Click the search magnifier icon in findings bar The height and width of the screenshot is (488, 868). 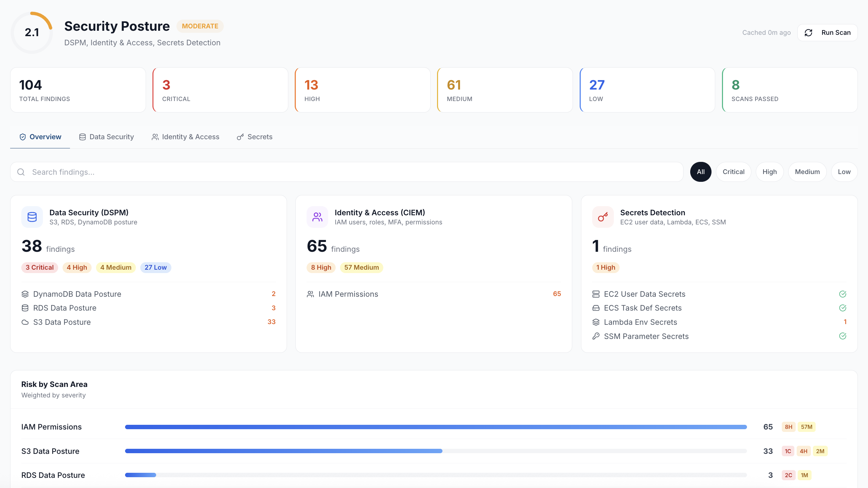coord(21,172)
